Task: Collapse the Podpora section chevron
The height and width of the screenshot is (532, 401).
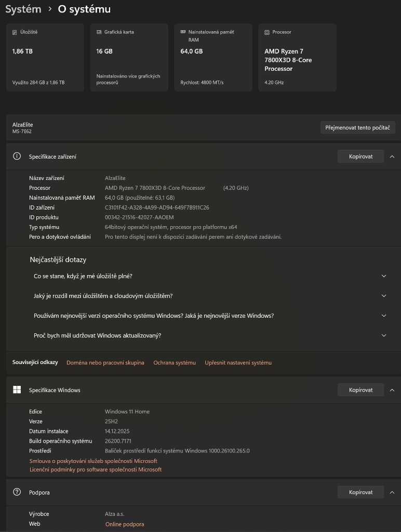Action: (392, 492)
